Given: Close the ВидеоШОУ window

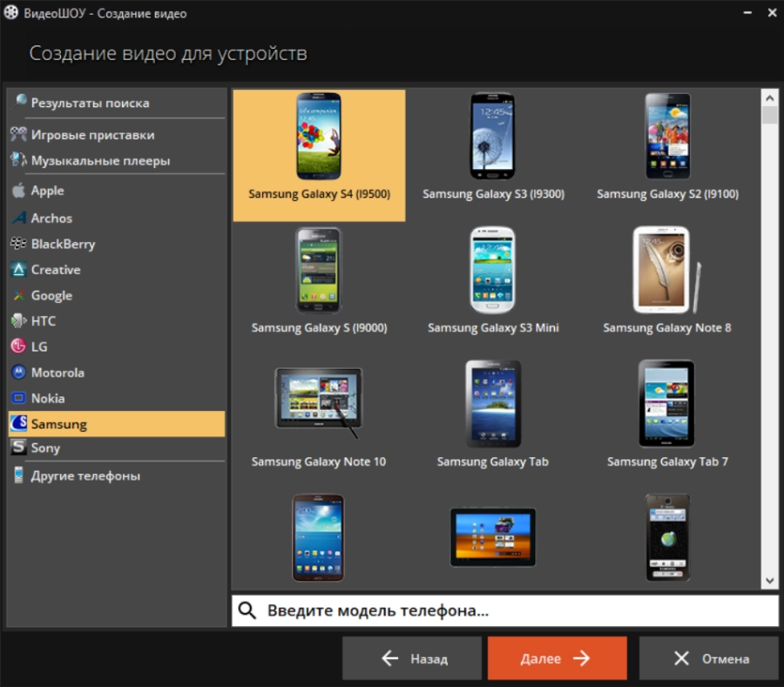Looking at the screenshot, I should [x=772, y=12].
